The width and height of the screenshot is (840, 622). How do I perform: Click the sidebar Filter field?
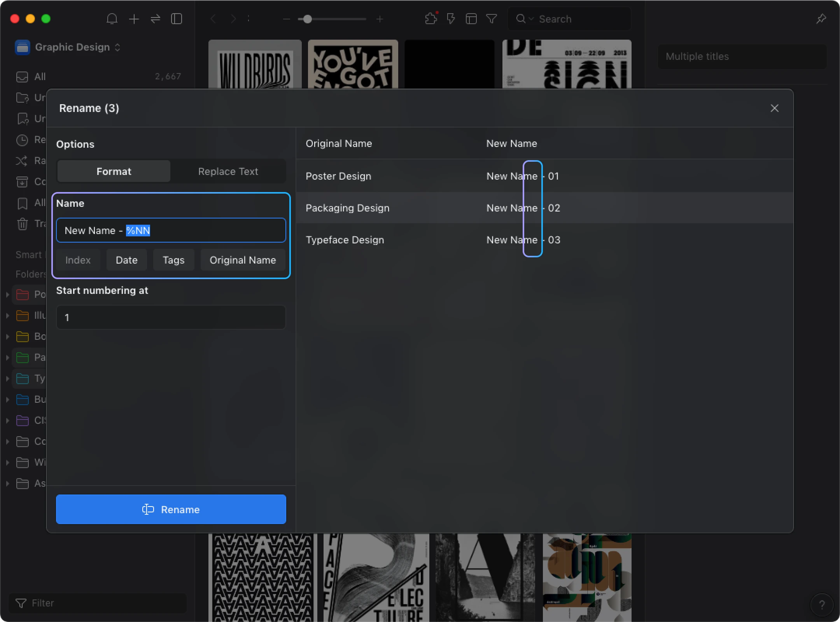[x=98, y=603]
